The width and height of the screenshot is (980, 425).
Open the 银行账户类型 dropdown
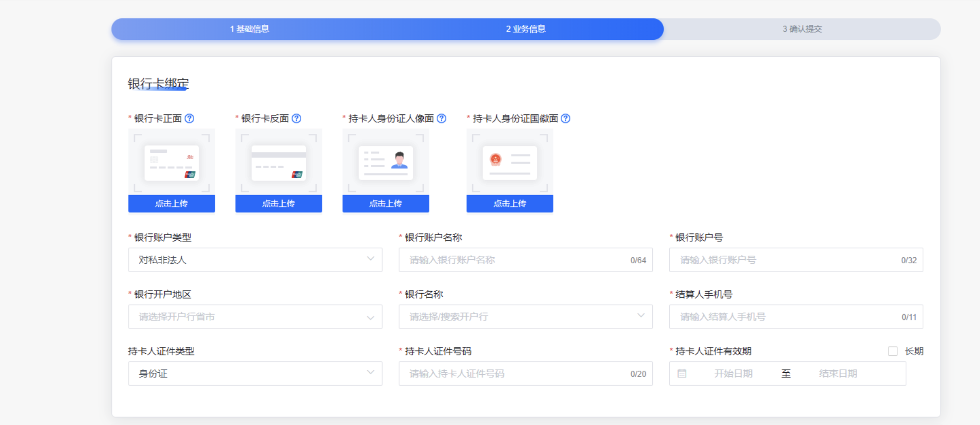(255, 260)
